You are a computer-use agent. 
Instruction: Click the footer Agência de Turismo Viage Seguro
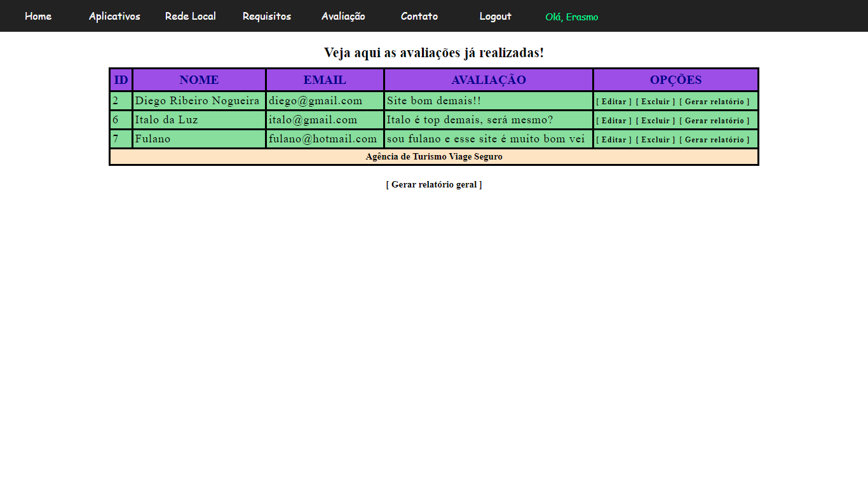pos(434,156)
